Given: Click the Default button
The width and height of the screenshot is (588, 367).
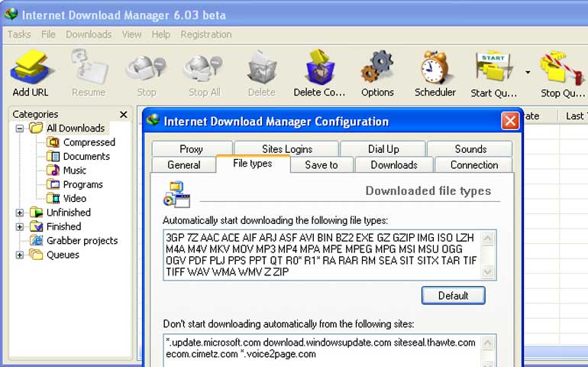Looking at the screenshot, I should pyautogui.click(x=453, y=296).
